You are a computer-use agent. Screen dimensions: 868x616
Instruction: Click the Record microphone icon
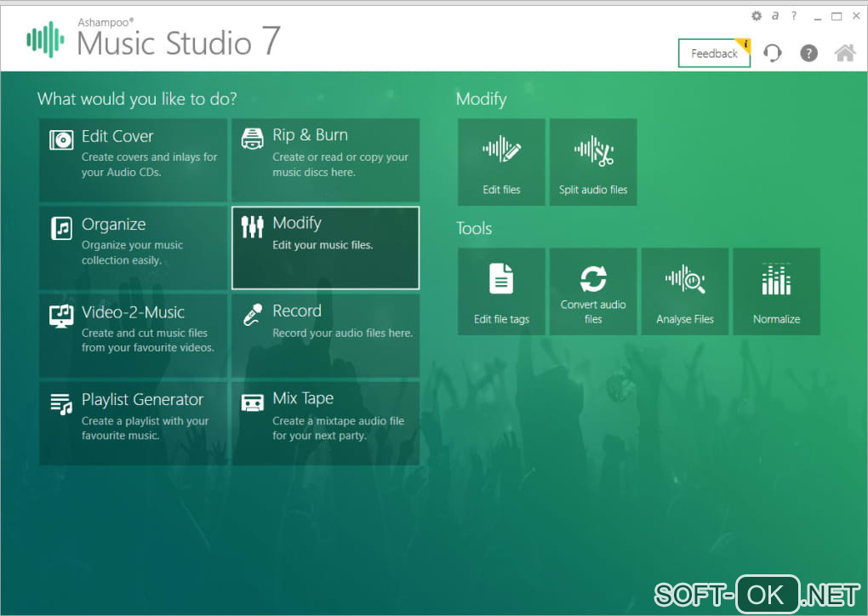[x=253, y=315]
